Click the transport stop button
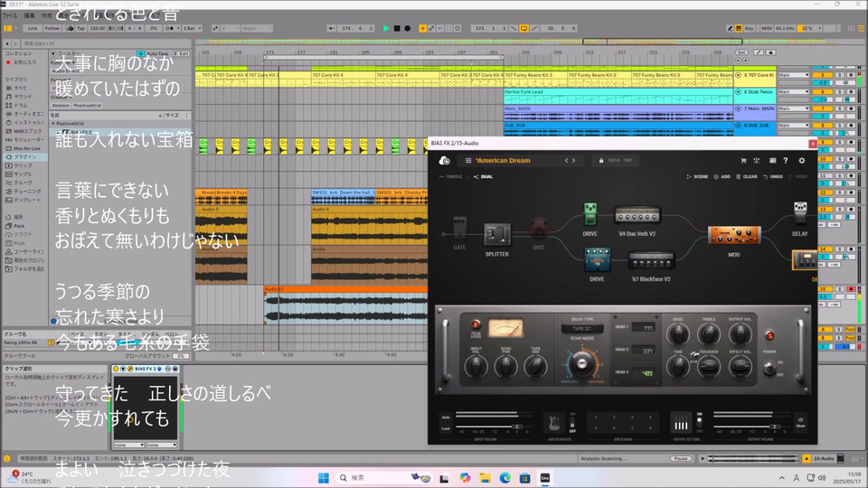The height and width of the screenshot is (488, 868). (397, 28)
